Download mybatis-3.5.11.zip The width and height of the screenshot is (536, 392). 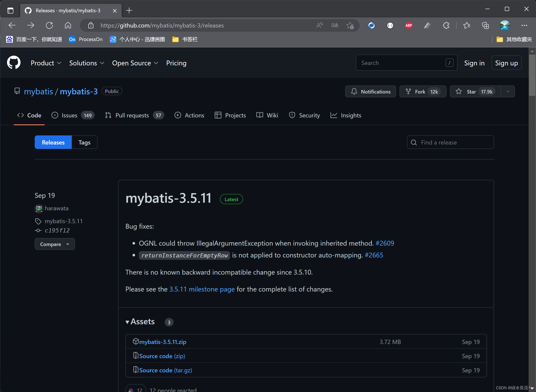pos(163,342)
